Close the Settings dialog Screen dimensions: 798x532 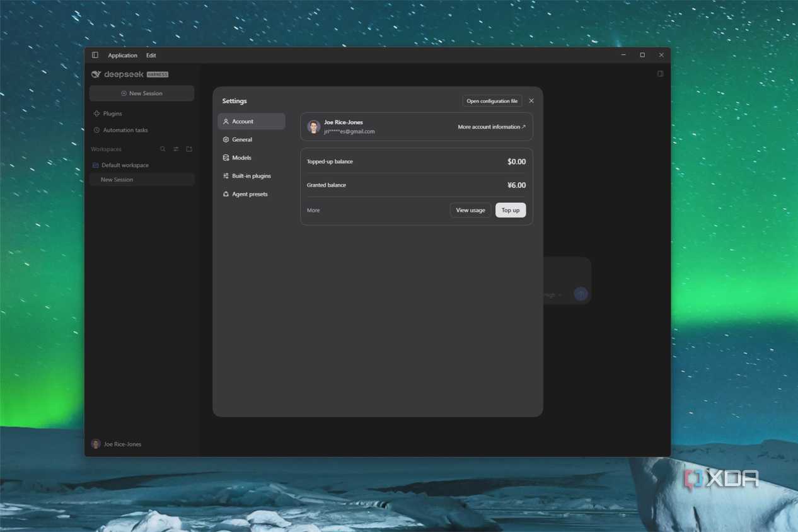[x=531, y=101]
